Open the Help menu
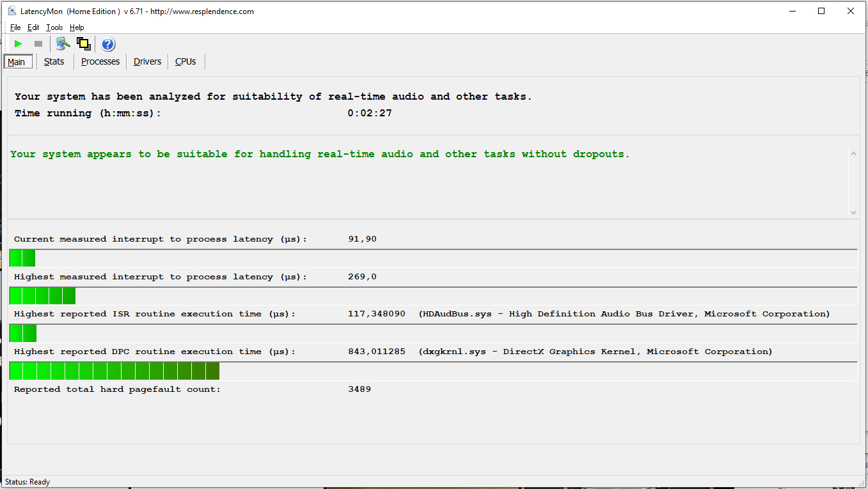Viewport: 868px width, 489px height. (x=77, y=27)
